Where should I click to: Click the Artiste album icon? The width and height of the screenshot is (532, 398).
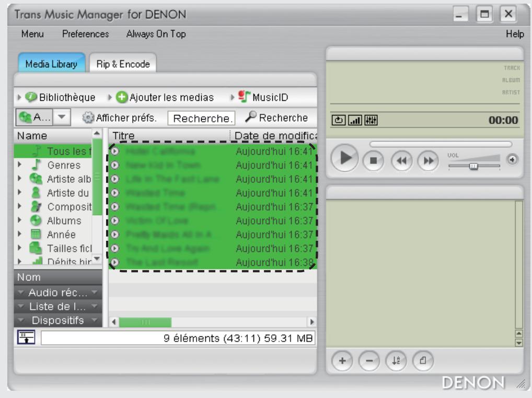(x=36, y=179)
